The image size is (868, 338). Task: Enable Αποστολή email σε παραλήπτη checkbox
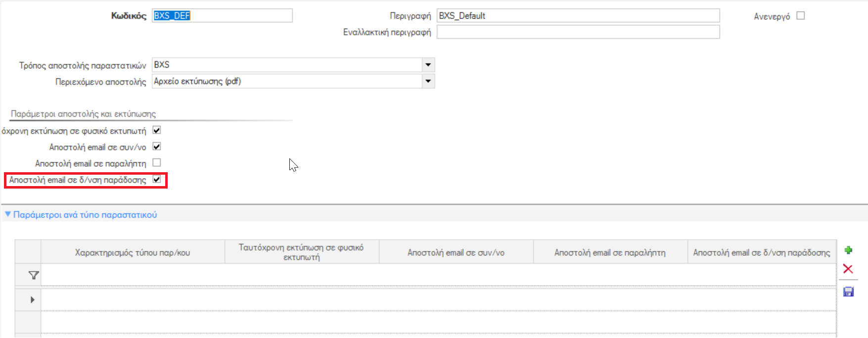coord(157,163)
